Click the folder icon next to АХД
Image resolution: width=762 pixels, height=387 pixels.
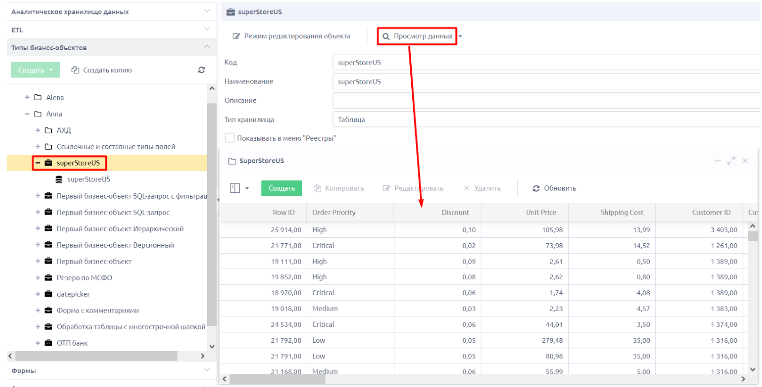click(x=48, y=130)
